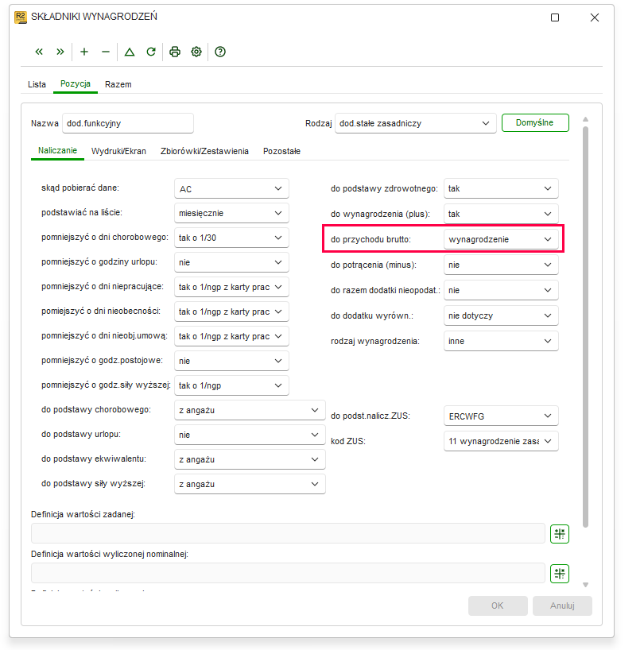The image size is (644, 650).
Task: Remove item with minus icon
Action: pos(106,52)
